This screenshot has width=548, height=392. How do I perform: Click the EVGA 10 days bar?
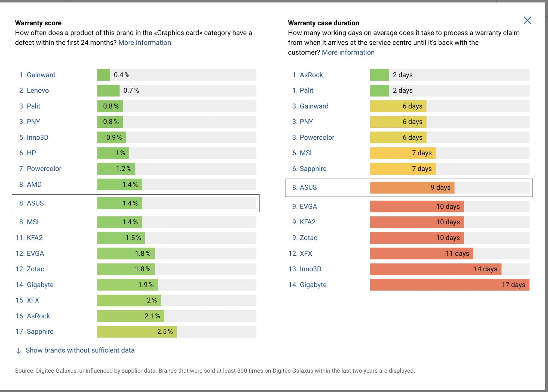[417, 207]
